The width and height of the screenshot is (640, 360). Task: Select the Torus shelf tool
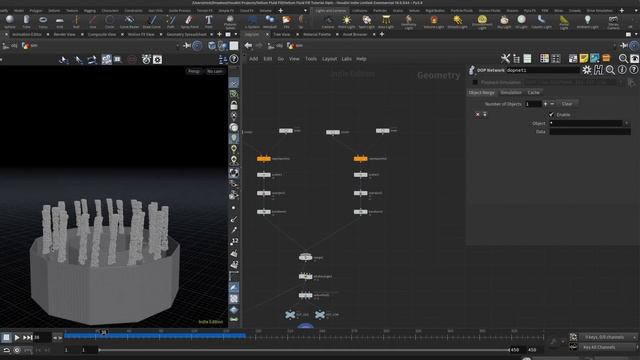coord(43,21)
